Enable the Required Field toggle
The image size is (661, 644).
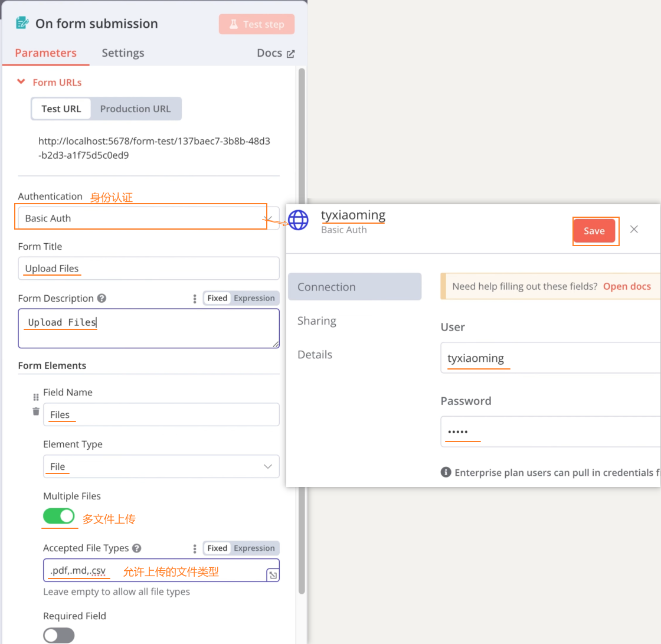[59, 635]
